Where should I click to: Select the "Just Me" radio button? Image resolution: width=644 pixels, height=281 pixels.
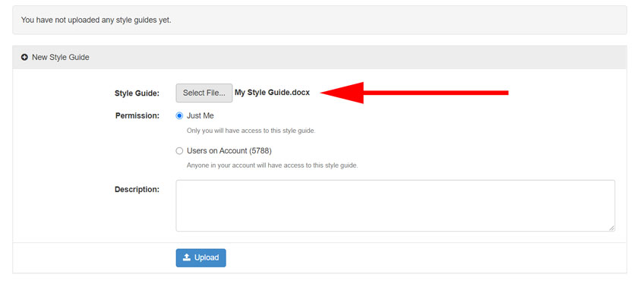(179, 116)
